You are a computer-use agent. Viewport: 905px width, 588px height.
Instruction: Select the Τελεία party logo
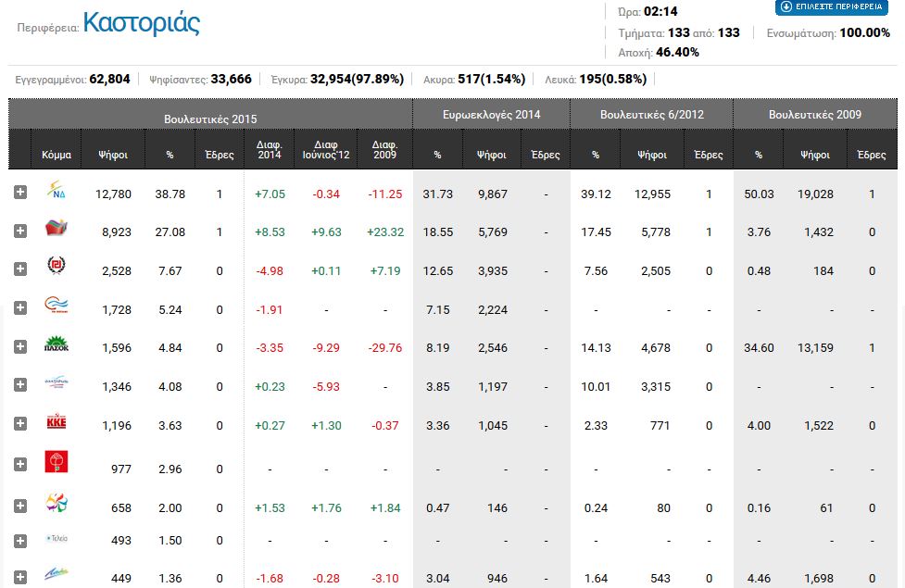(57, 539)
